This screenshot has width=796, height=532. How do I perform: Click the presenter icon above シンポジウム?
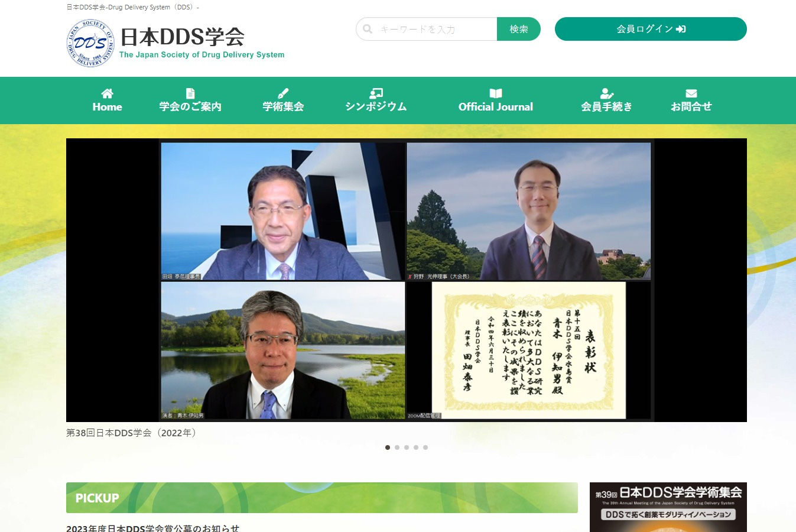(376, 93)
